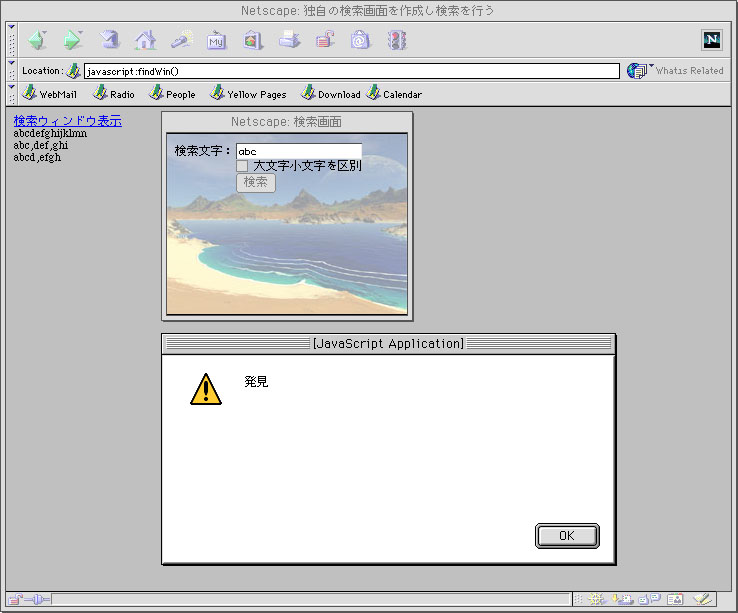This screenshot has width=738, height=613.
Task: Open the Radio bookmark
Action: (x=114, y=94)
